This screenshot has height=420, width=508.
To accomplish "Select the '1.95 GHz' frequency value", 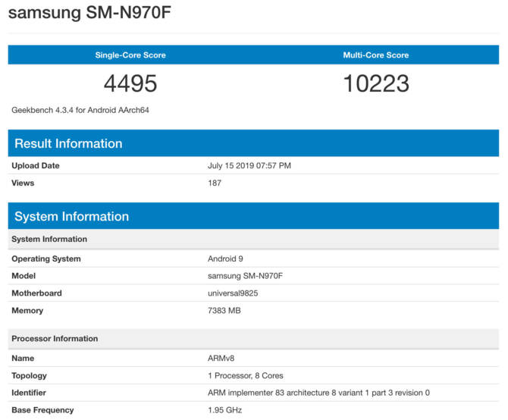I will (225, 410).
